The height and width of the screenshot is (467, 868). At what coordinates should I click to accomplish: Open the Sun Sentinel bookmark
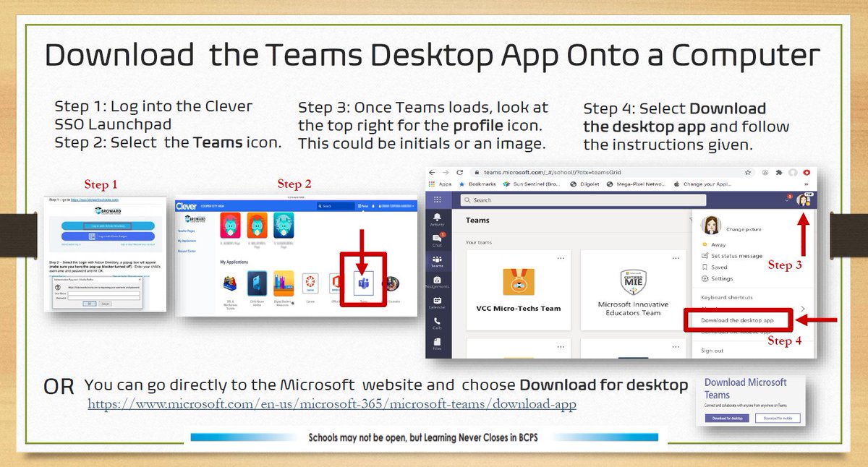point(532,184)
